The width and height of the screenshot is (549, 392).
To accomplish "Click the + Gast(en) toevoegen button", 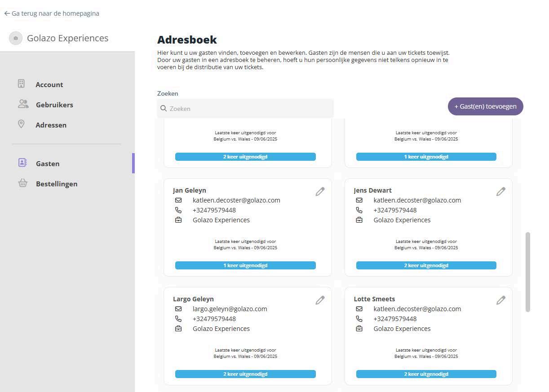I will click(485, 106).
